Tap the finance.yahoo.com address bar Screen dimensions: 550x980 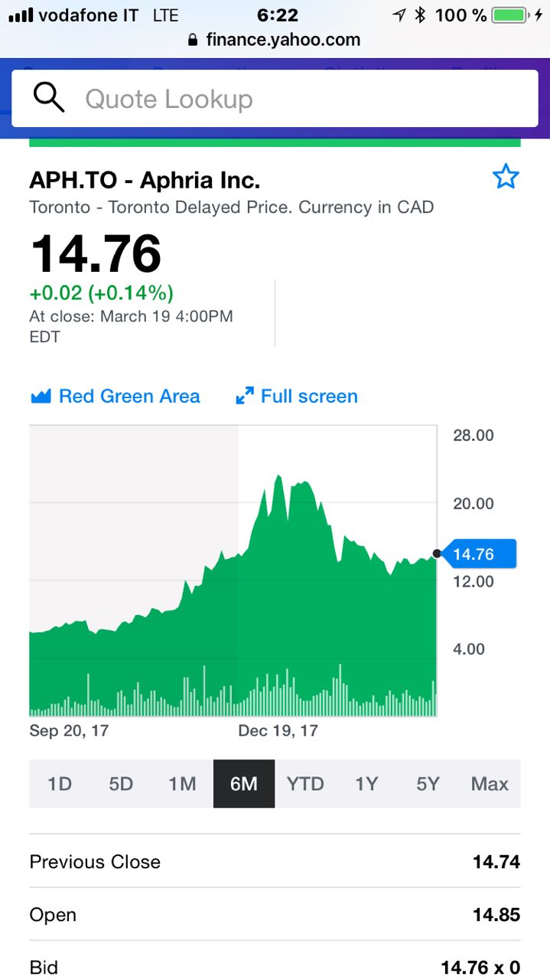275,40
